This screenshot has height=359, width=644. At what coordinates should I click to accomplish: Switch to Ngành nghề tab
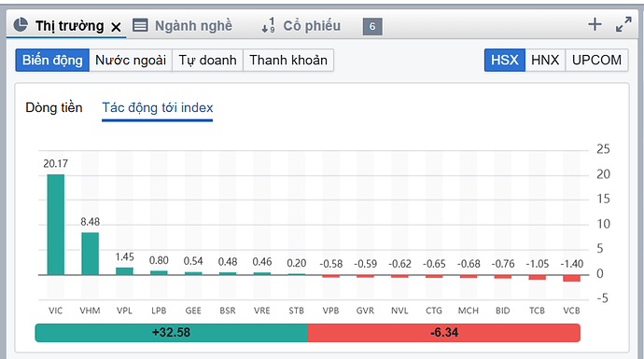[x=193, y=25]
